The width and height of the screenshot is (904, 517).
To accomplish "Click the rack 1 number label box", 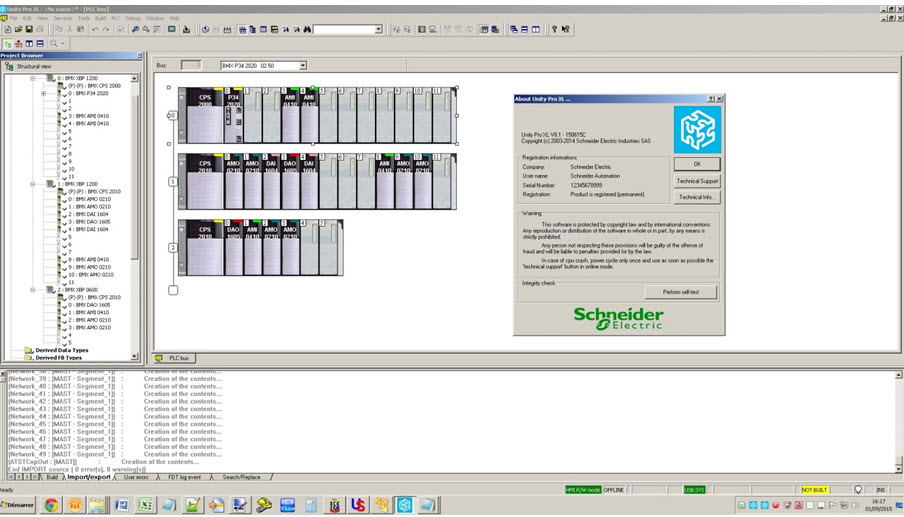I will pyautogui.click(x=172, y=182).
